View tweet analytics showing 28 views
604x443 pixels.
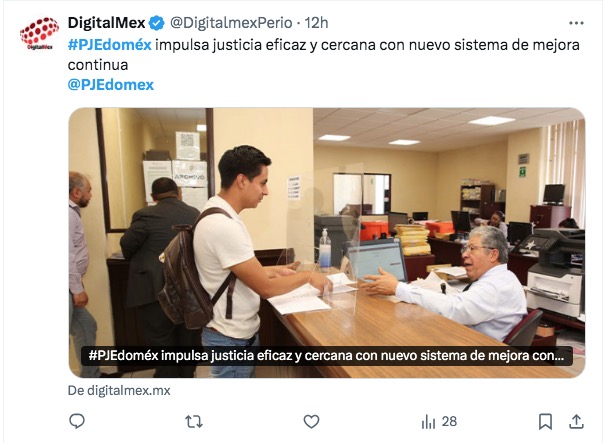point(439,421)
